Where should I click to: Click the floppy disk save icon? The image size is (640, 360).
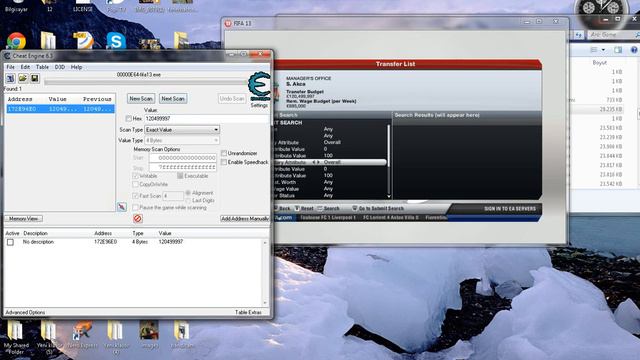(x=35, y=78)
